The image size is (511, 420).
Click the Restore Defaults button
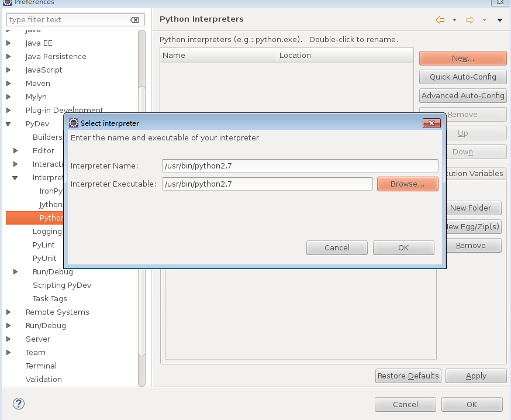click(x=408, y=376)
